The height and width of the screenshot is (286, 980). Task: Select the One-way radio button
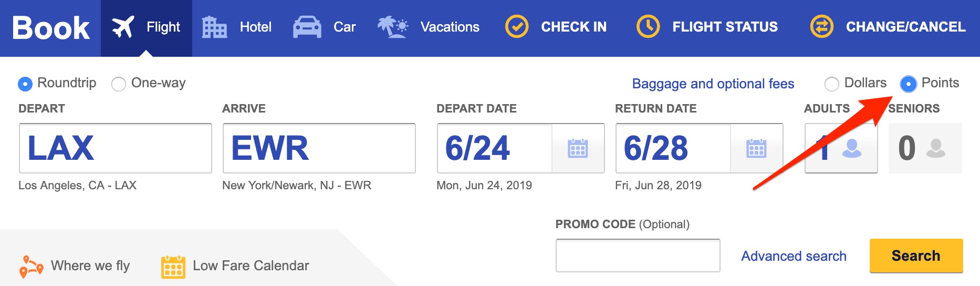(119, 84)
